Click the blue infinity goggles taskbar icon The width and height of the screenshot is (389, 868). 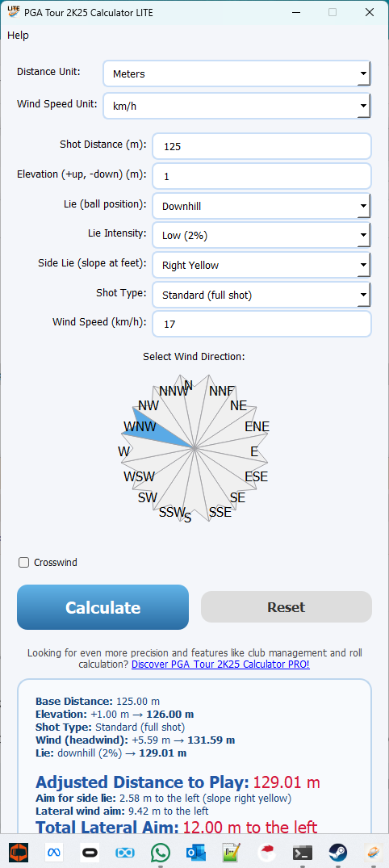click(x=125, y=852)
